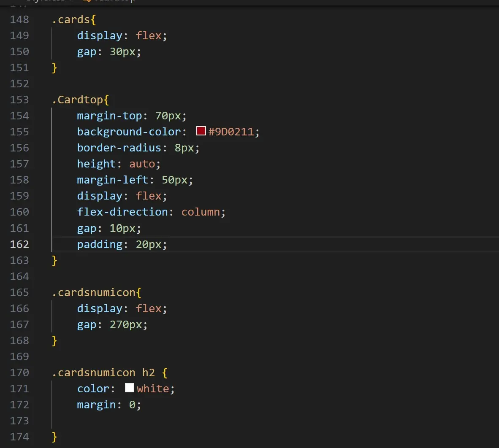
Task: Click line number 153 in the gutter
Action: [19, 100]
